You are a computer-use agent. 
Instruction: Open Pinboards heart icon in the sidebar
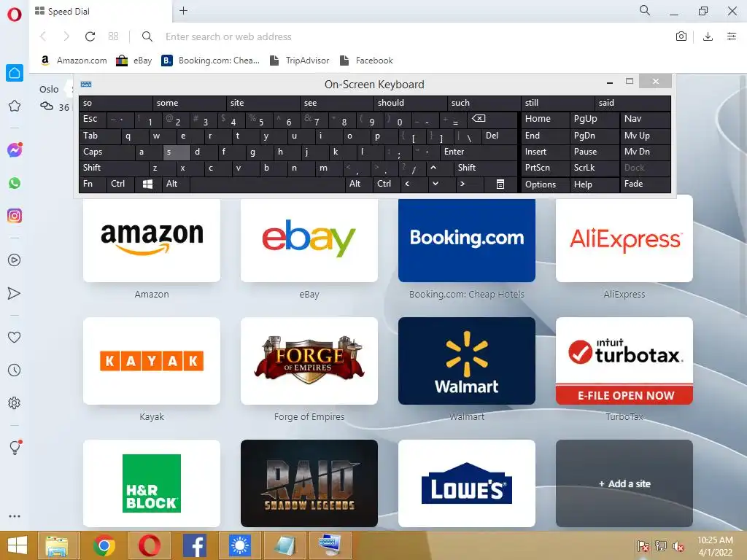coord(15,337)
